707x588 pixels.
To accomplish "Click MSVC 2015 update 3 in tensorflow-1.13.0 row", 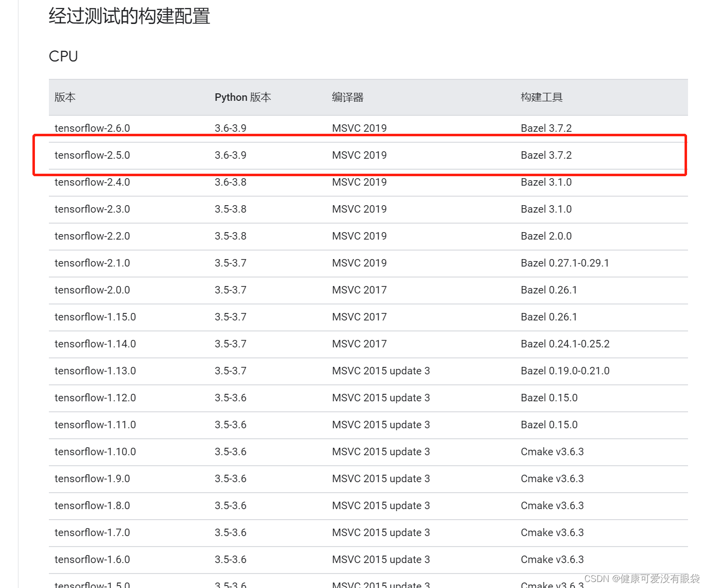I will [x=381, y=371].
